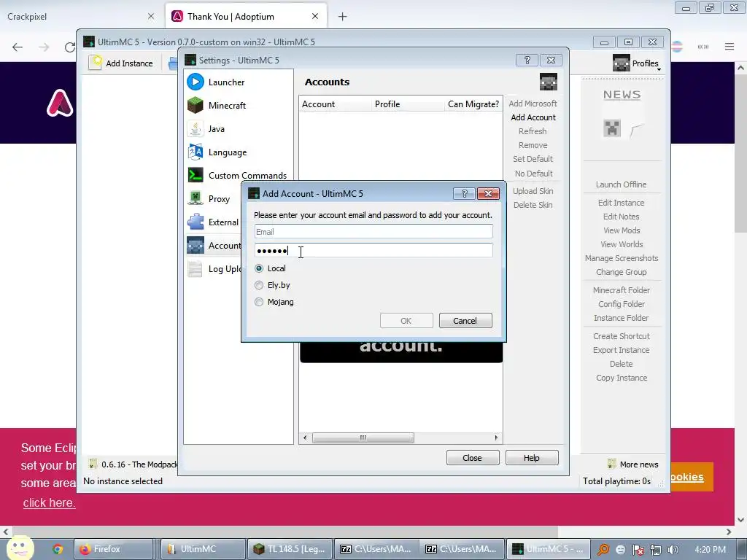The image size is (747, 560).
Task: Click Upload Skin button
Action: point(533,191)
